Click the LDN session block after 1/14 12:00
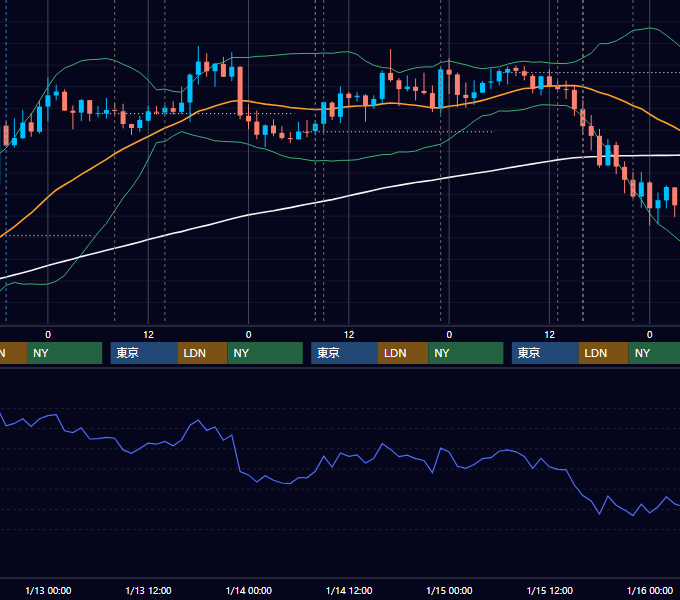The width and height of the screenshot is (680, 600). 403,353
